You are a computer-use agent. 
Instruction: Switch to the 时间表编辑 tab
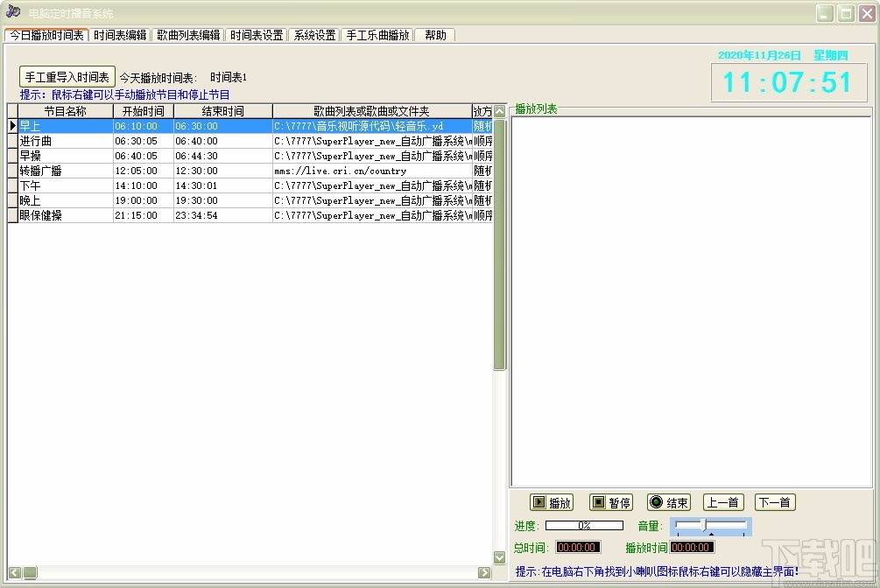coord(117,35)
